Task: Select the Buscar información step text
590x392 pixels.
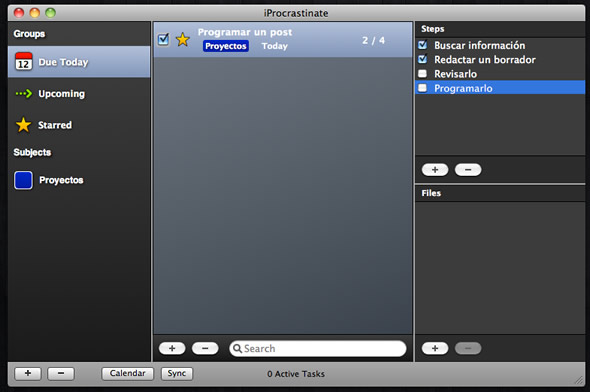Action: (479, 46)
